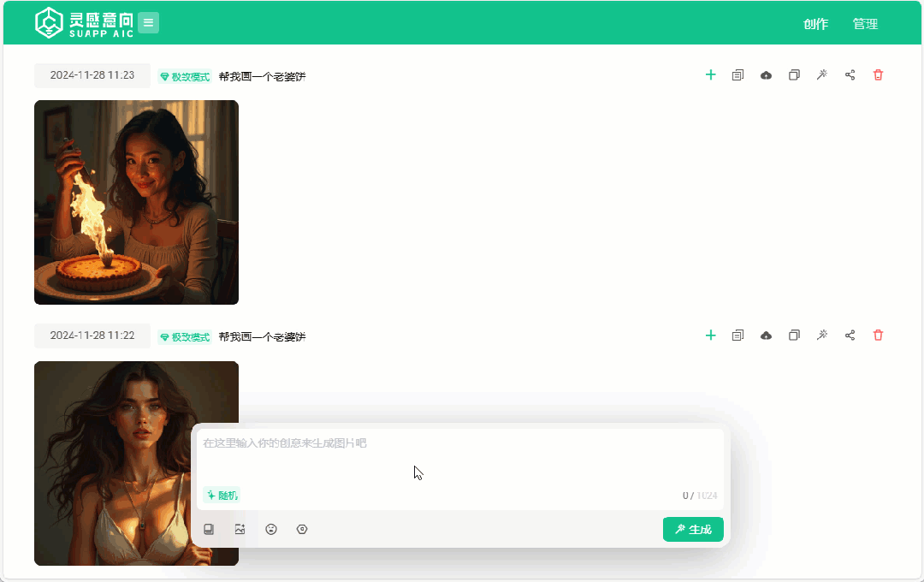Delete the 11.23 record with the red trash icon
The height and width of the screenshot is (582, 924).
pyautogui.click(x=878, y=75)
